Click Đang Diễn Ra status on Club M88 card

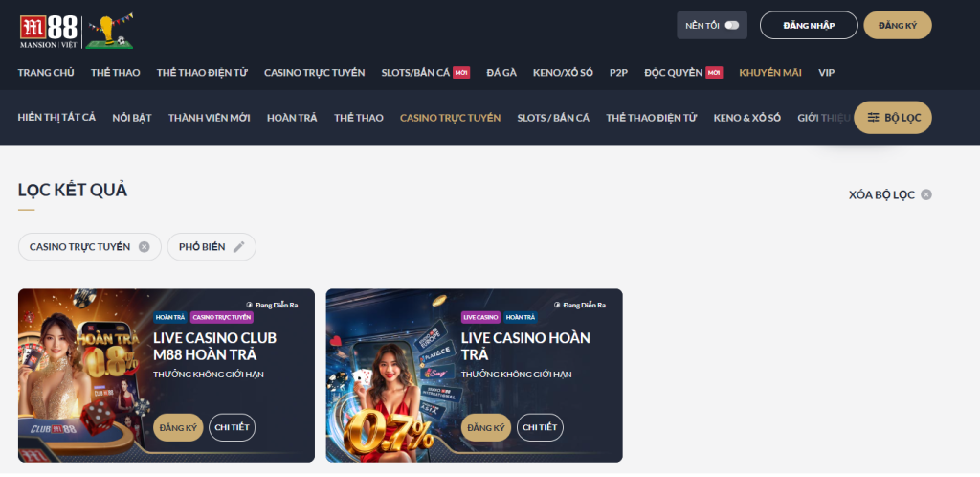coord(272,306)
